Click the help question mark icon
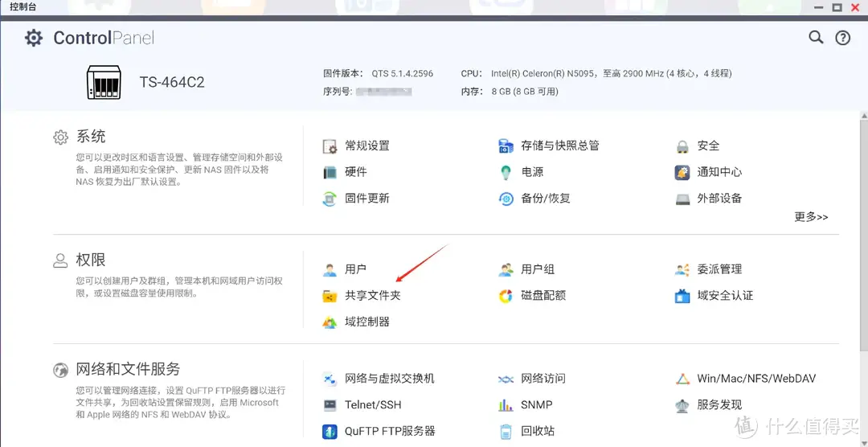 (842, 38)
